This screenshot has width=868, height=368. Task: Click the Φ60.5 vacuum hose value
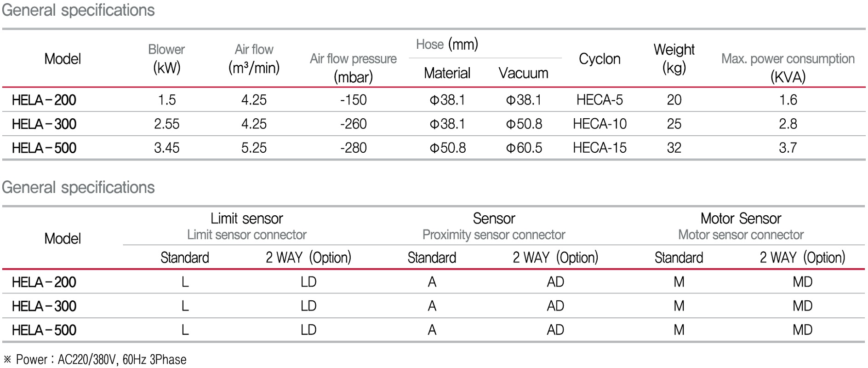(524, 148)
